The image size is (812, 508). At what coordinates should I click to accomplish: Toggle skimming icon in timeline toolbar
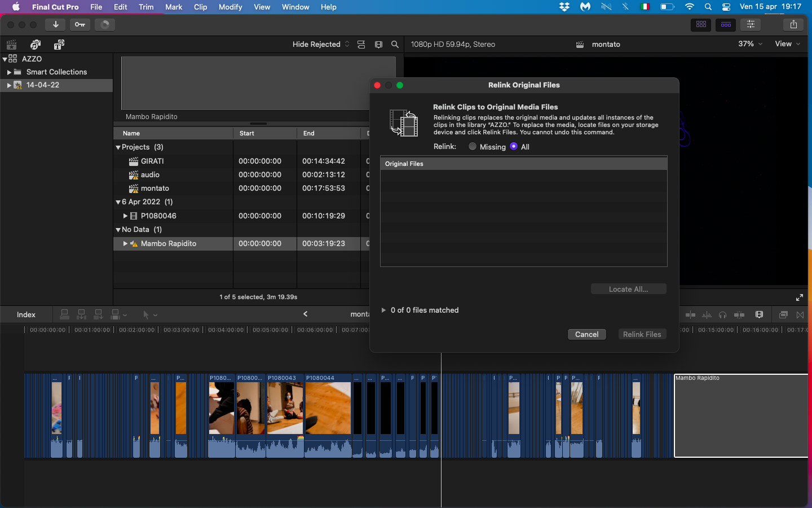tap(690, 315)
